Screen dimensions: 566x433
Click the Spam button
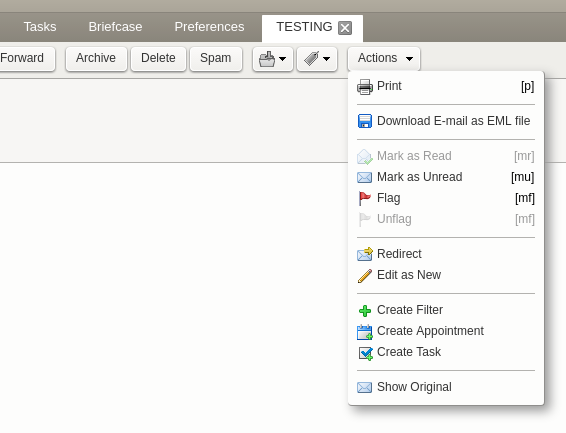tap(216, 58)
